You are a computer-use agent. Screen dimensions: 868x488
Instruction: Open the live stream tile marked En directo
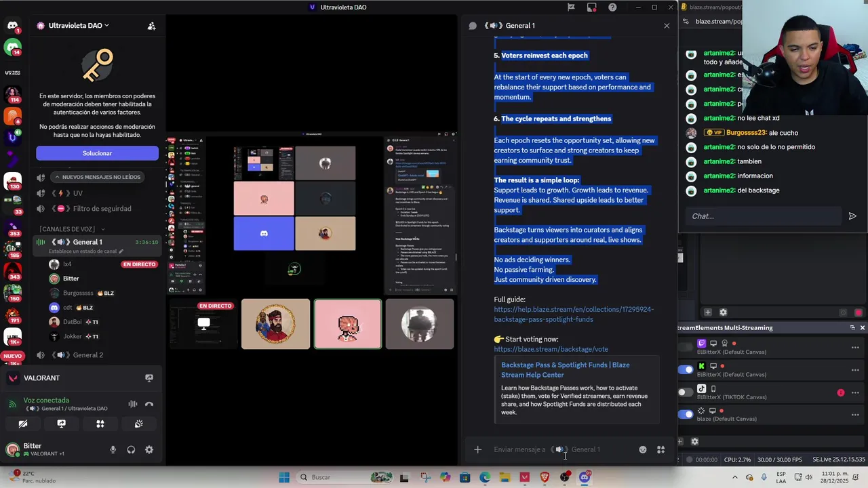(202, 324)
